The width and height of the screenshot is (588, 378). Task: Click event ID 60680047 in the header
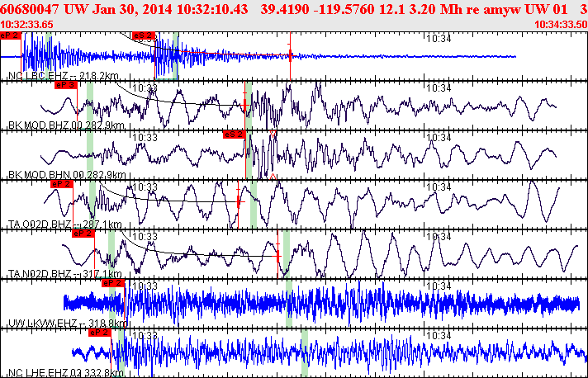click(30, 9)
